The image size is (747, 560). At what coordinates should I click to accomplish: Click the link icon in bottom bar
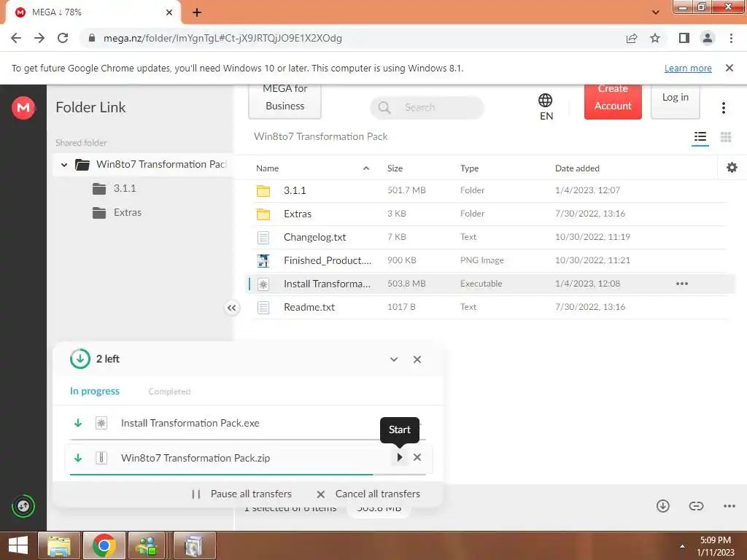(x=696, y=506)
